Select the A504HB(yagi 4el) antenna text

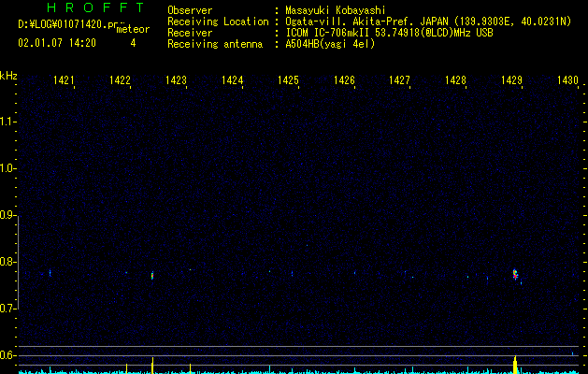[x=330, y=44]
